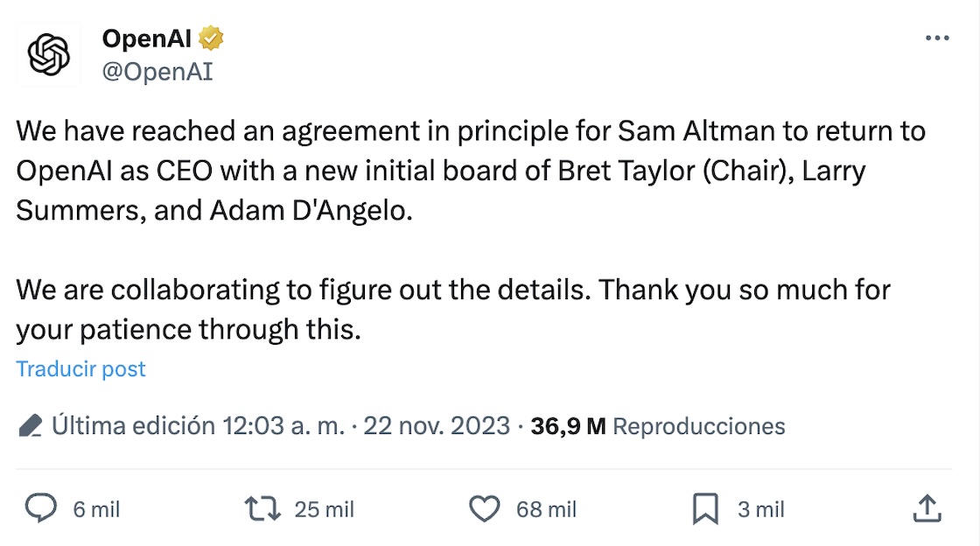This screenshot has height=546, width=980.
Task: Click the 25 mil reposts count
Action: [x=324, y=509]
